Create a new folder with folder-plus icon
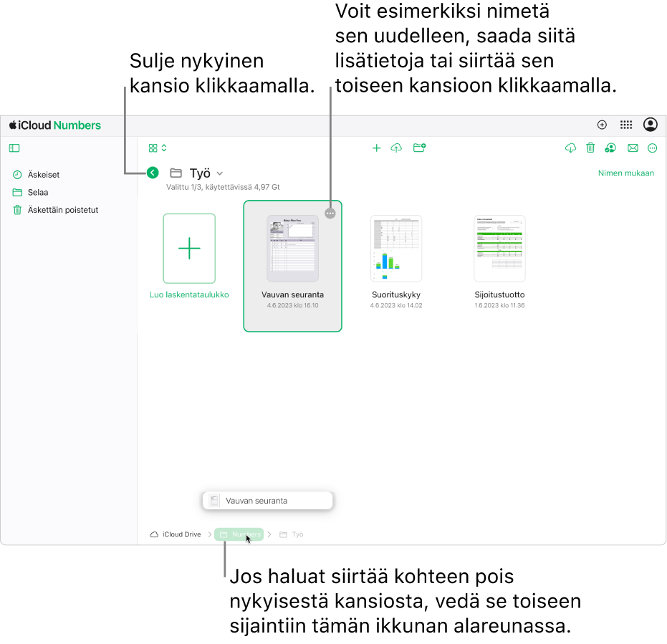The image size is (667, 644). (419, 148)
